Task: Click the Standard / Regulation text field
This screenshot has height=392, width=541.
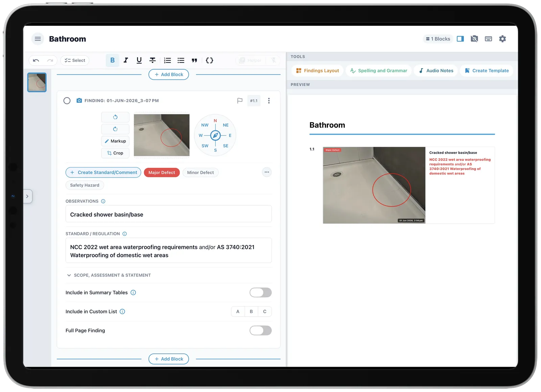Action: pyautogui.click(x=168, y=251)
